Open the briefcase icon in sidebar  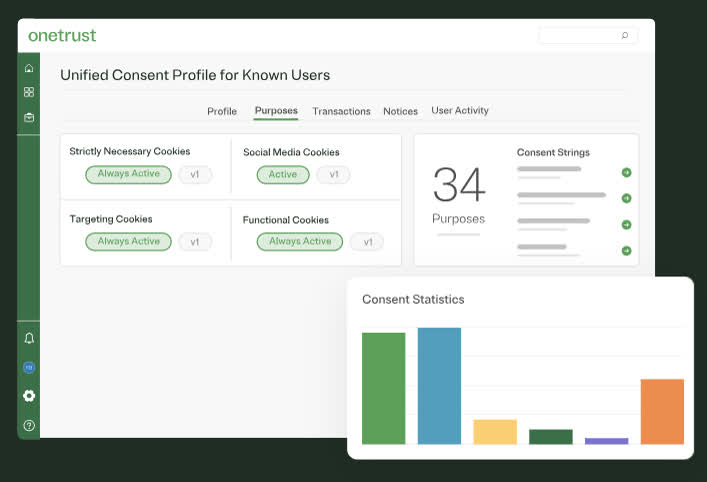pos(29,117)
